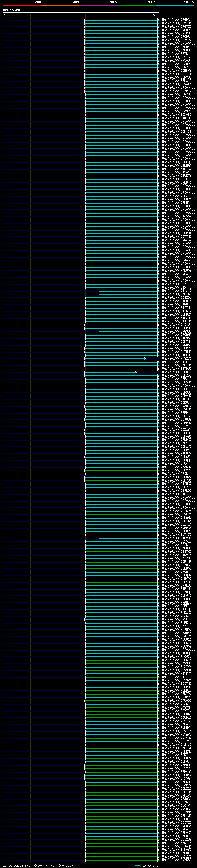Select hit UniRef100_C6N091

(x=176, y=436)
